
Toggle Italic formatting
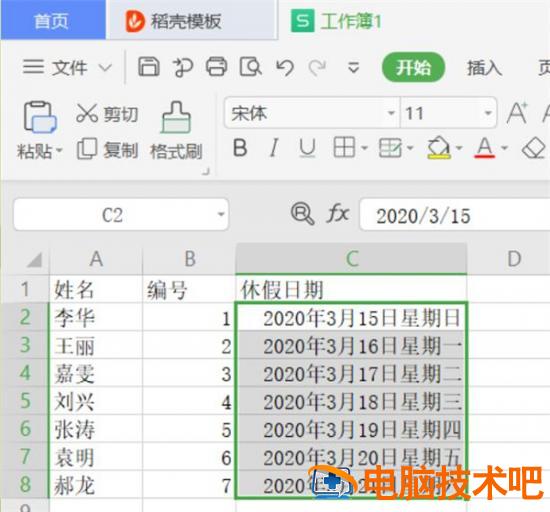click(x=274, y=148)
